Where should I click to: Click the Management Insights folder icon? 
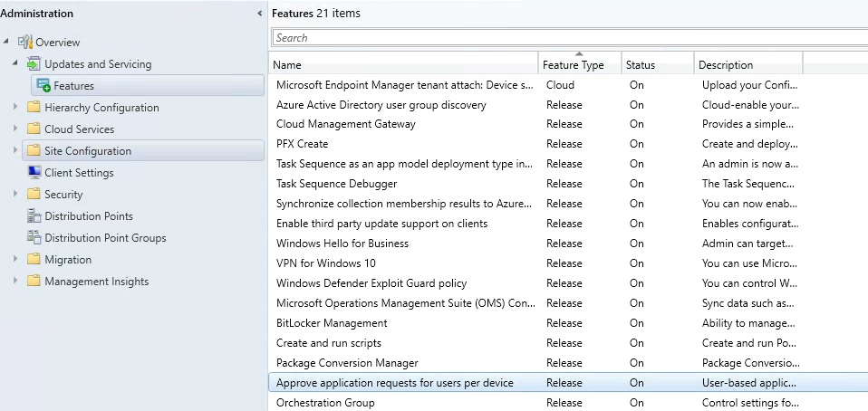point(34,281)
